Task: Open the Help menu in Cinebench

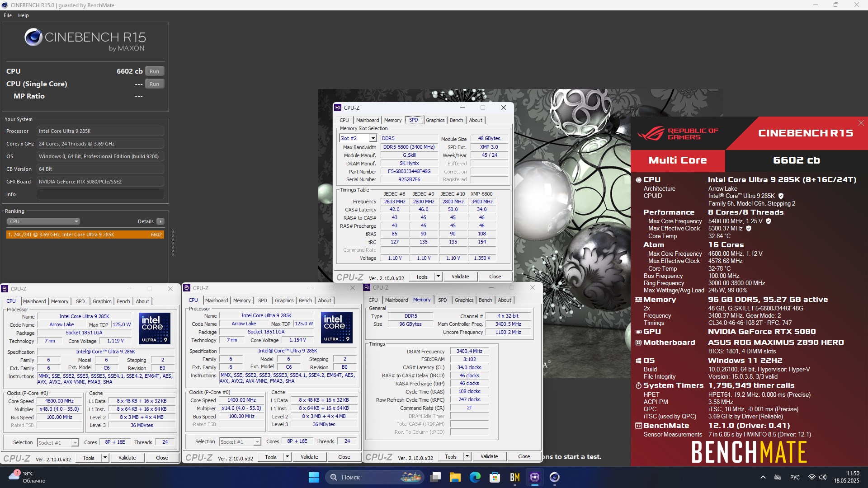Action: pos(24,15)
